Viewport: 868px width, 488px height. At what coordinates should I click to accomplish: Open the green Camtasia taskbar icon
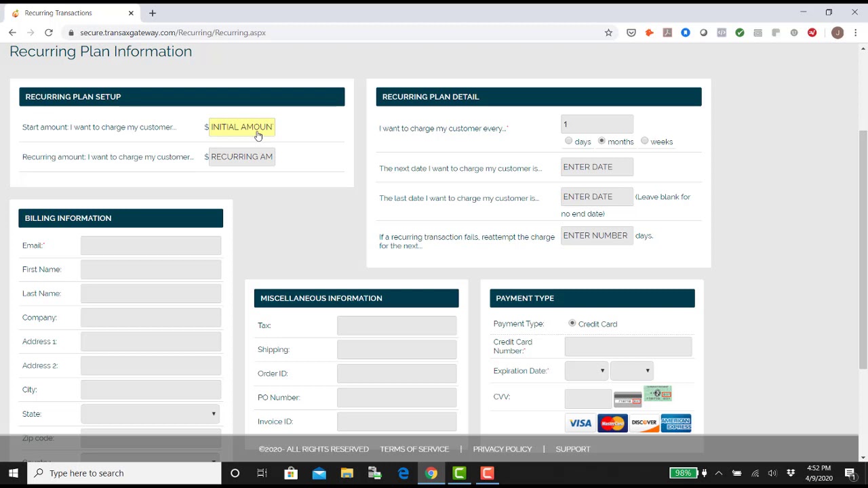(459, 473)
